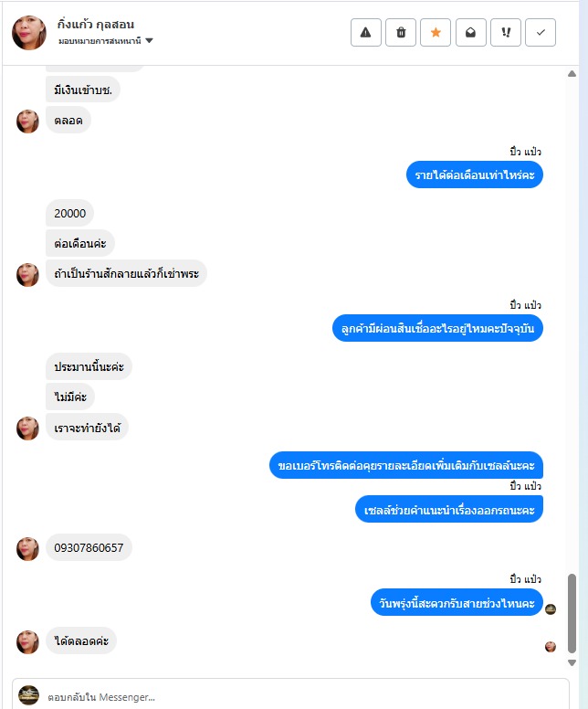Image resolution: width=588 pixels, height=709 pixels.
Task: Click the message bubble showing 20000
Action: click(x=69, y=213)
